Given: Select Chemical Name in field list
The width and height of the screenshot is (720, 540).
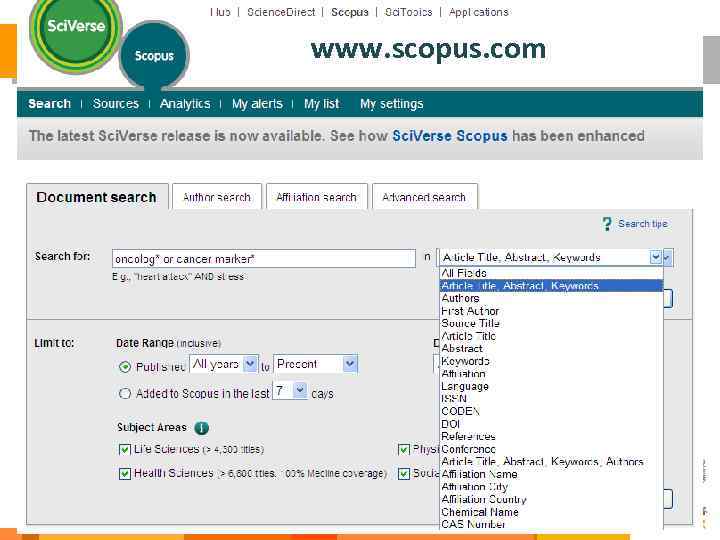Looking at the screenshot, I should click(551, 512).
